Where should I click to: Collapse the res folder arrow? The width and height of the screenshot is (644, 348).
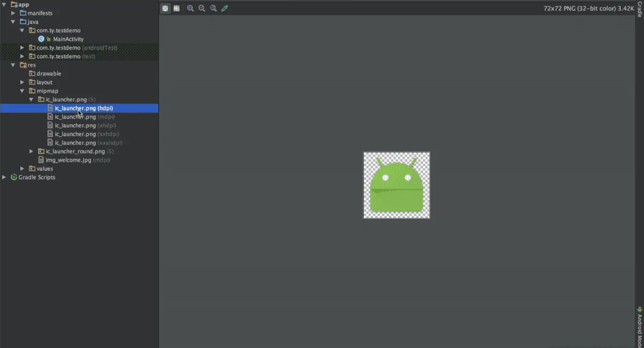(13, 65)
